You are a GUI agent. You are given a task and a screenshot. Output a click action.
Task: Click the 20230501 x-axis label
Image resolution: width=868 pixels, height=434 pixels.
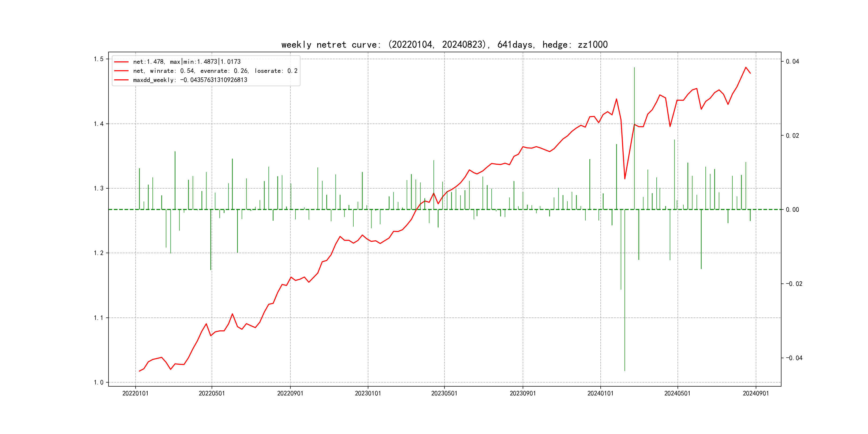(x=444, y=393)
